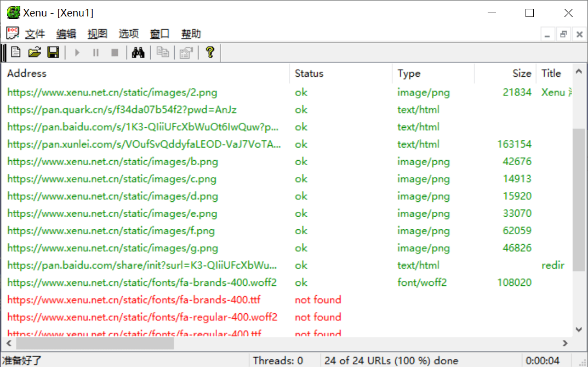Sort by the Address column header
This screenshot has height=367, width=588.
click(146, 73)
